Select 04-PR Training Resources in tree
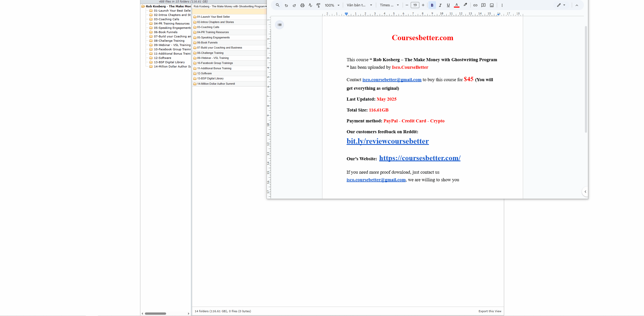The height and width of the screenshot is (316, 644). coord(172,24)
